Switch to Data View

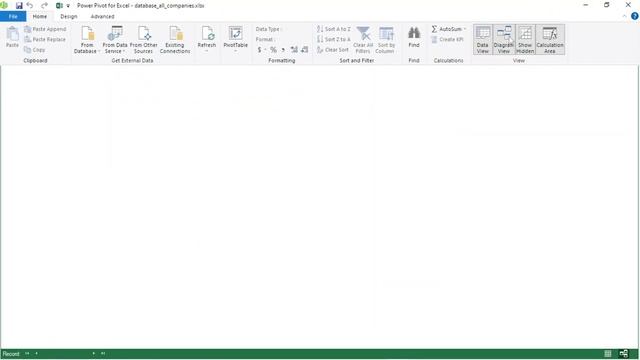[482, 40]
